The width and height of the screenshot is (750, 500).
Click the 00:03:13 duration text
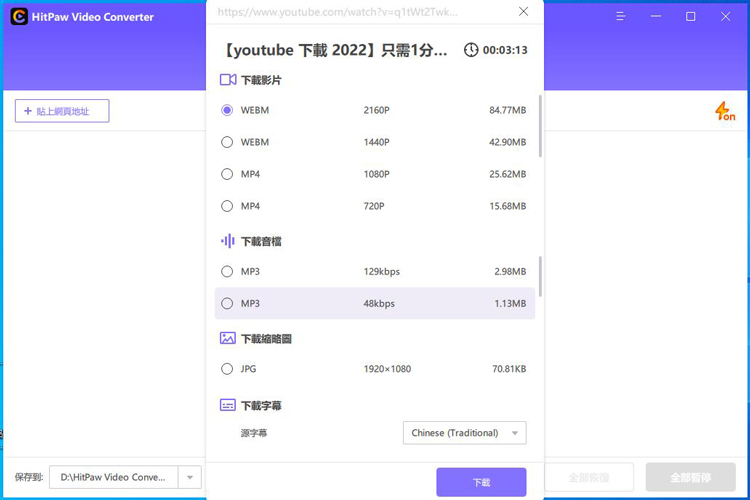pos(505,50)
